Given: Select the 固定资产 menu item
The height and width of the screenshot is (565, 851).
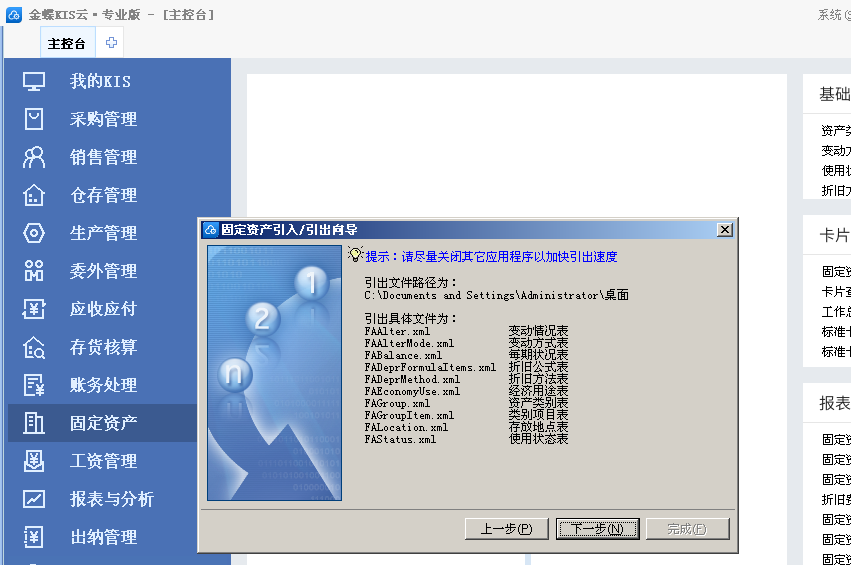Looking at the screenshot, I should (103, 423).
